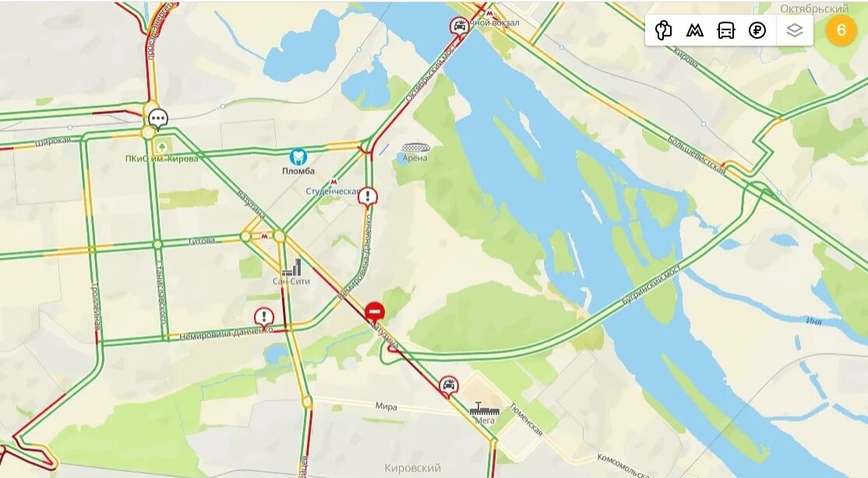Image resolution: width=868 pixels, height=478 pixels.
Task: Toggle the paid parking ruble layer
Action: point(757,30)
